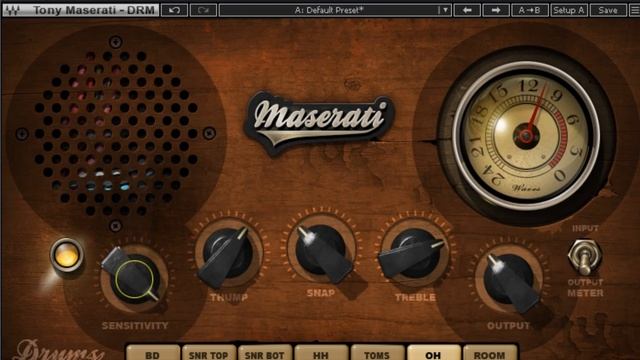Select the TOMS drum mode
Screen dimensions: 640x360
point(377,353)
